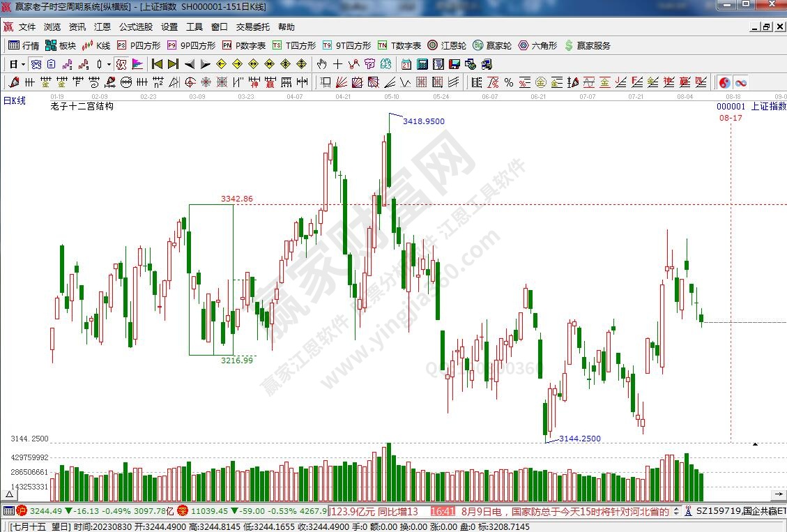
Task: Expand the 日 period dropdown arrow
Action: point(23,64)
